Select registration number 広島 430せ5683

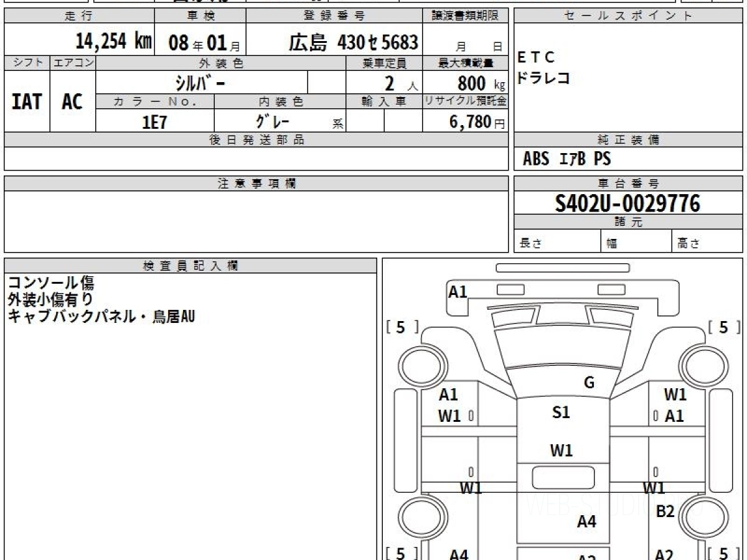(353, 42)
